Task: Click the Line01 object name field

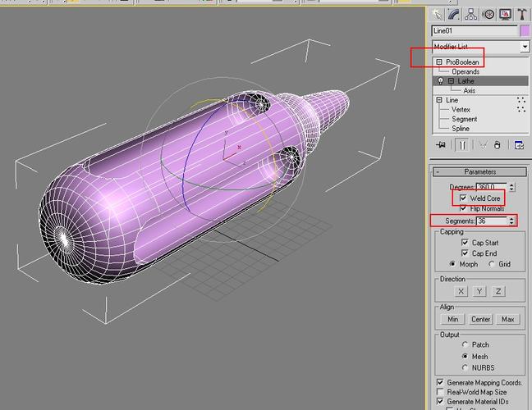Action: (475, 31)
